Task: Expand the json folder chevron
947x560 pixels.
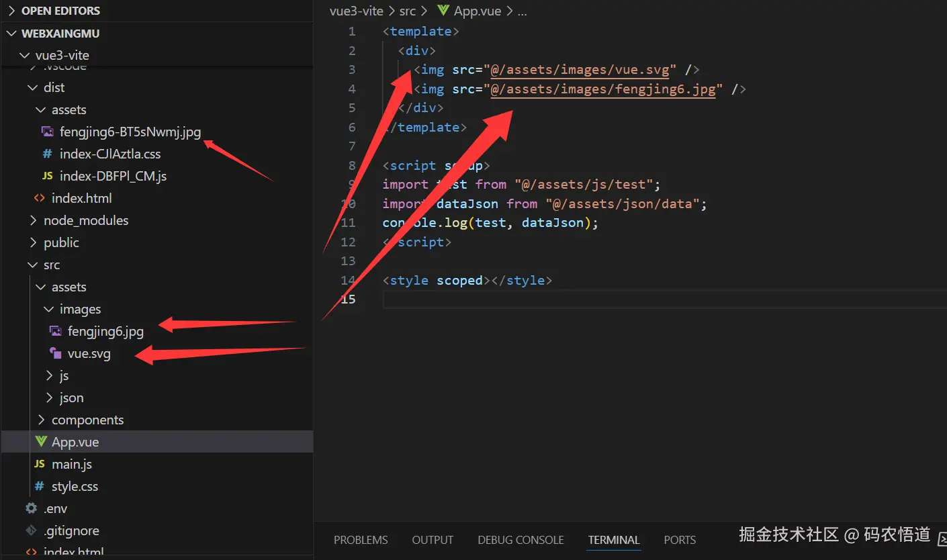Action: [49, 398]
